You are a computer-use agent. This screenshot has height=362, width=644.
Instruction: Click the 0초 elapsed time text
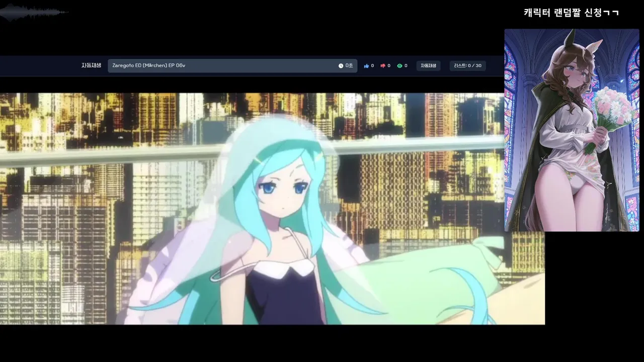point(349,66)
